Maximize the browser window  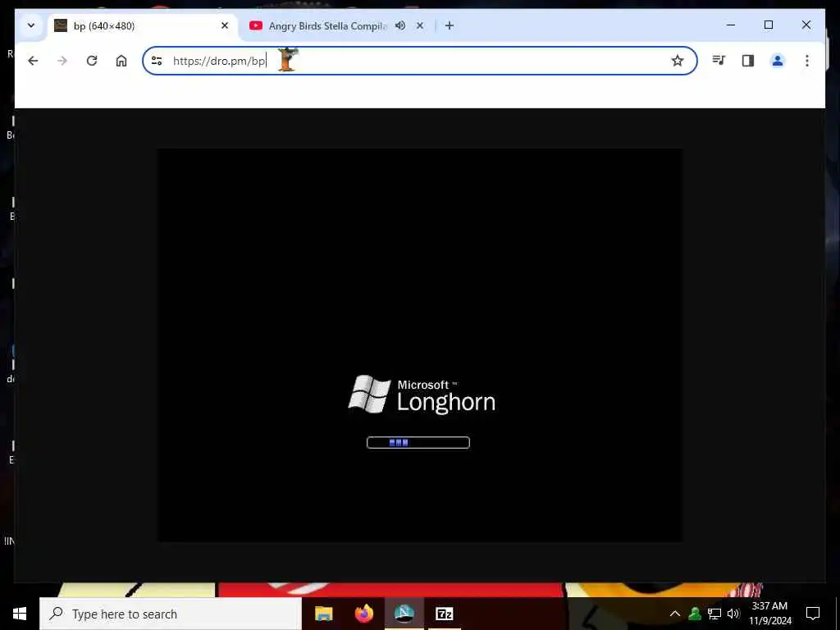(x=768, y=25)
